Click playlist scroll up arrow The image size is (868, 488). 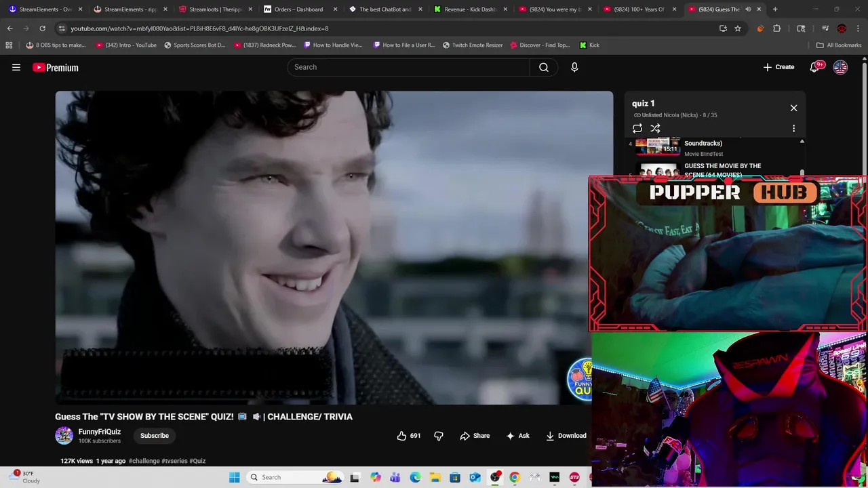[802, 142]
